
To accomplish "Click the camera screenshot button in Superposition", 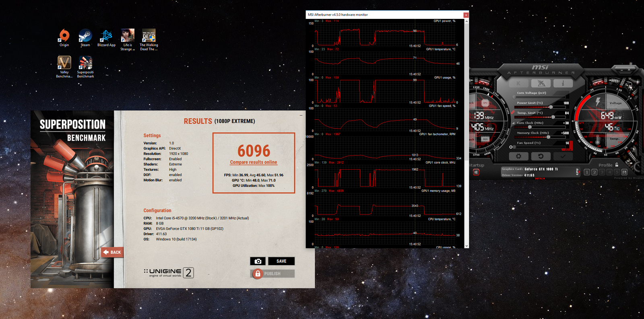I will click(258, 261).
